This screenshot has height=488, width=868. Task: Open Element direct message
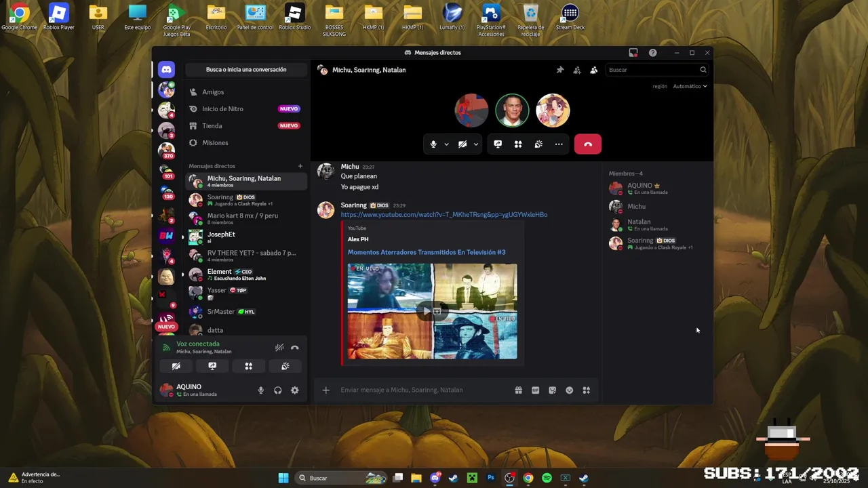pyautogui.click(x=246, y=274)
